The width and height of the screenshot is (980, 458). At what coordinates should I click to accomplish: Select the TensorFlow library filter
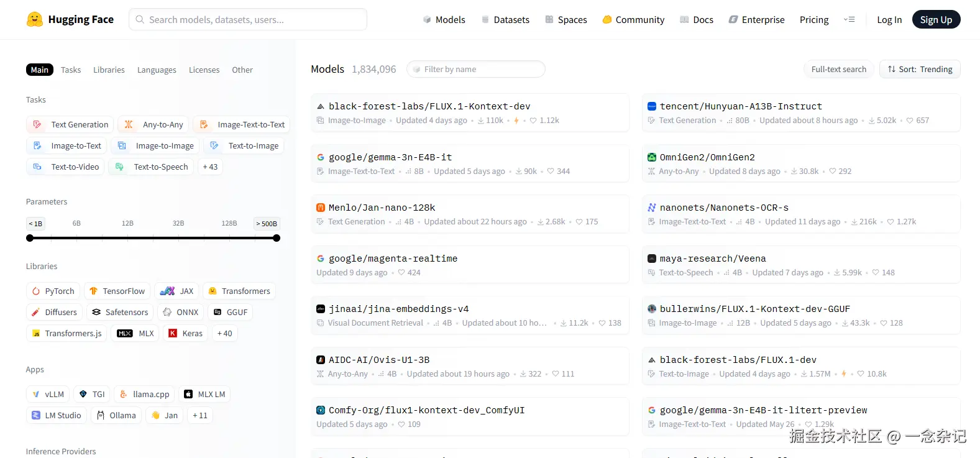117,291
